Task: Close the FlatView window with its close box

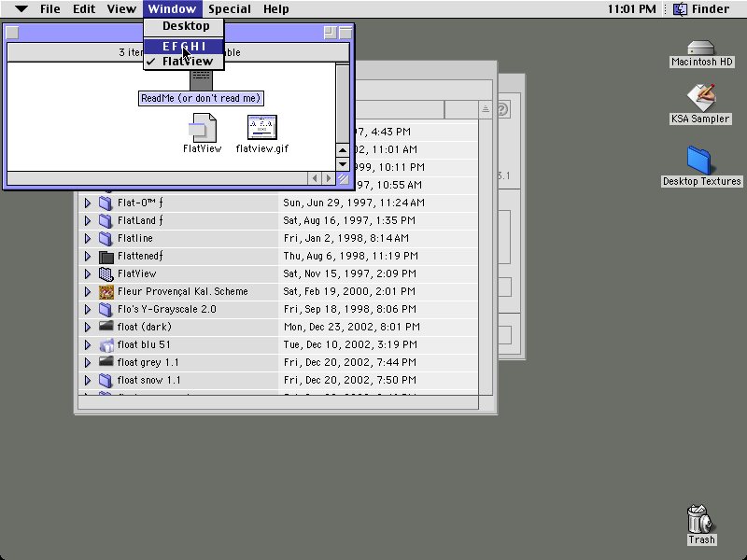Action: coord(12,33)
